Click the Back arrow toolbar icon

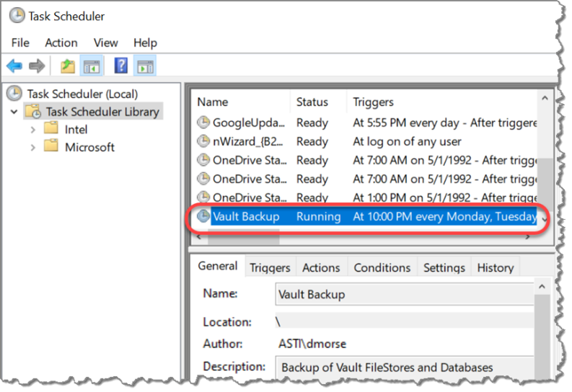(14, 67)
